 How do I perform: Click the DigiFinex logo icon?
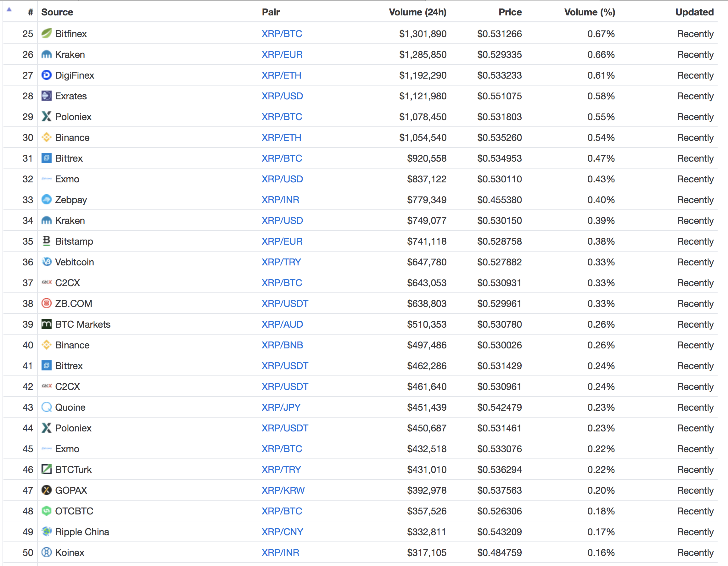(x=46, y=75)
